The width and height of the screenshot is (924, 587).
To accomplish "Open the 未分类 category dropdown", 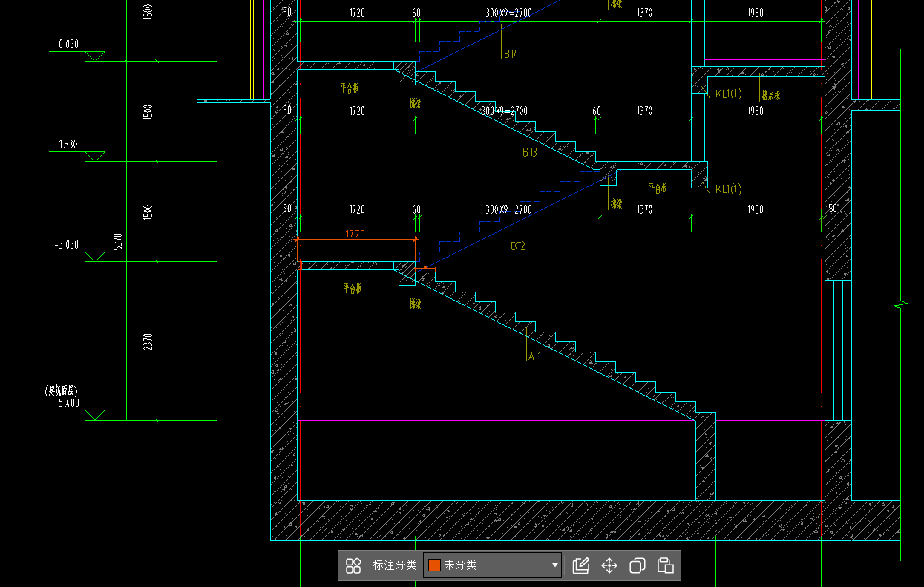I will 554,565.
